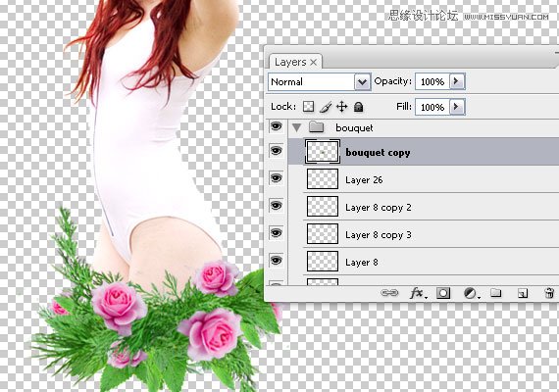Hide the bouquet group
Screen dimensions: 559x392
coord(276,125)
